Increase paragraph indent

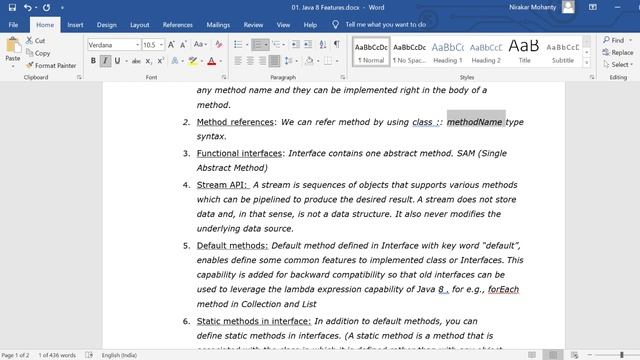[x=308, y=44]
